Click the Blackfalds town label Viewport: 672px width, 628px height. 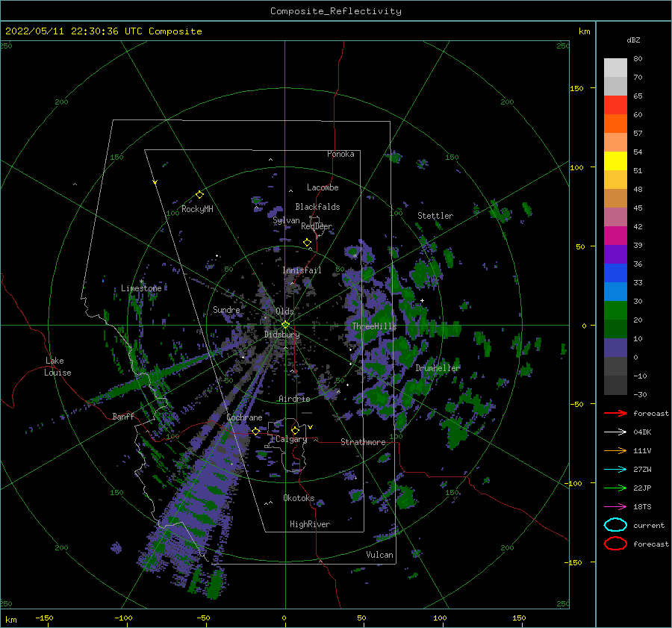[317, 207]
